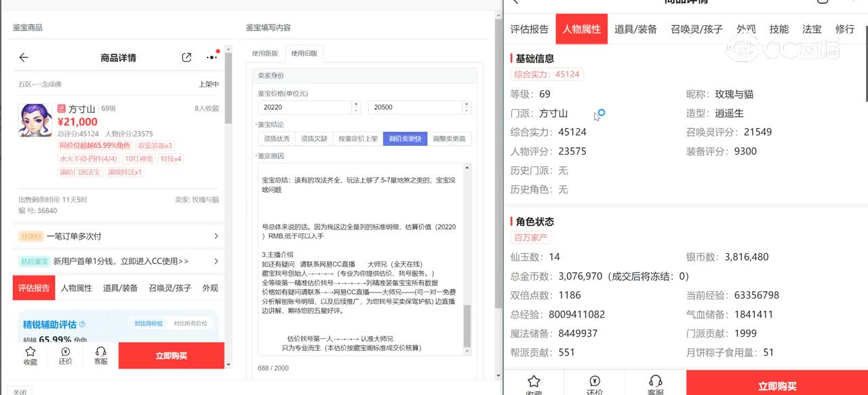
Task: Open the 道具/装备 tab in the right panel
Action: tap(635, 29)
